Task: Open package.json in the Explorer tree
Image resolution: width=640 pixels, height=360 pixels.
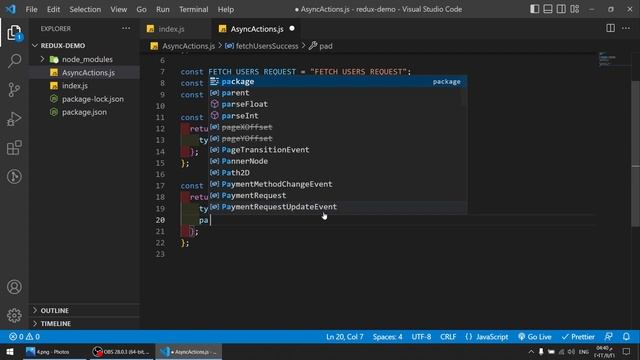Action: [x=84, y=112]
